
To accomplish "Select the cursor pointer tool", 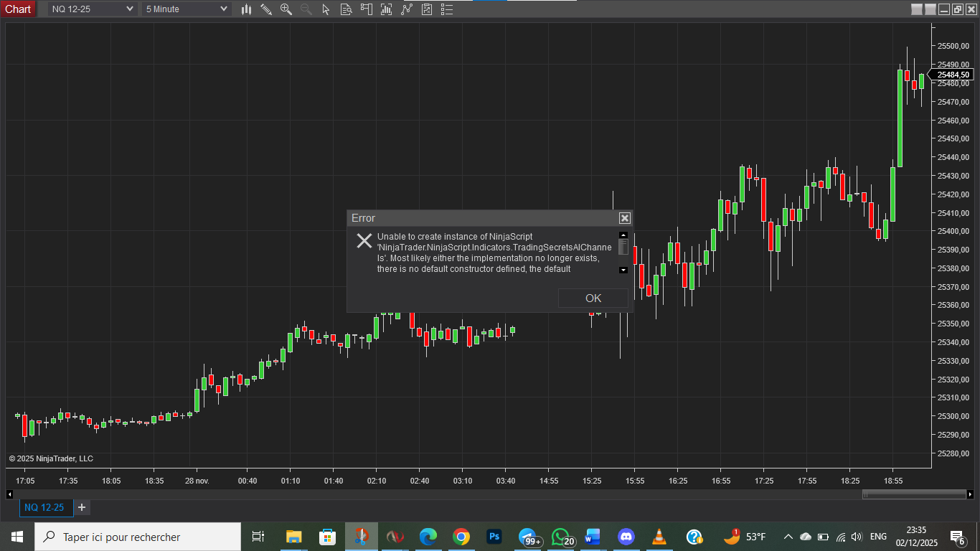I will coord(326,9).
